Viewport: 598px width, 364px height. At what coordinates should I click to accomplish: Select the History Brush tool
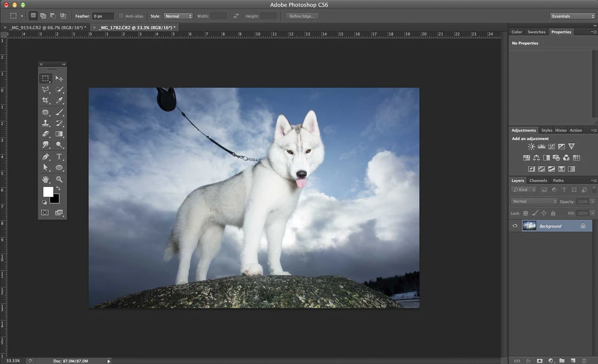click(x=59, y=123)
